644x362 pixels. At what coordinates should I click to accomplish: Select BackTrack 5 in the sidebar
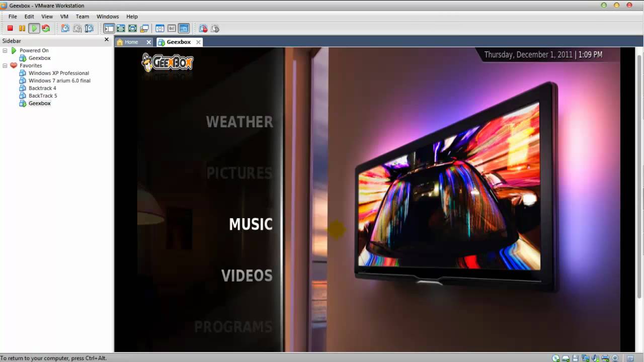coord(43,96)
